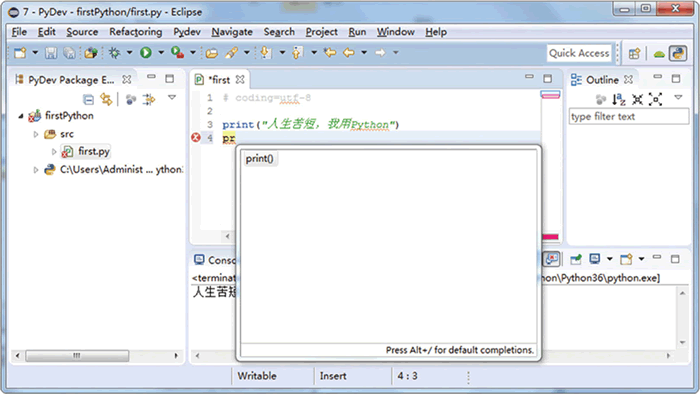The width and height of the screenshot is (700, 394).
Task: Click the Forward navigation arrow icon
Action: (380, 53)
